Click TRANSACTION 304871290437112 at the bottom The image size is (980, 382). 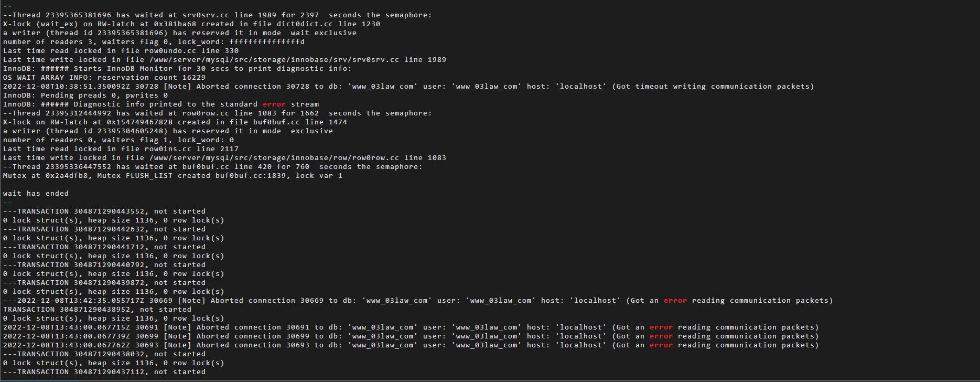(x=104, y=372)
